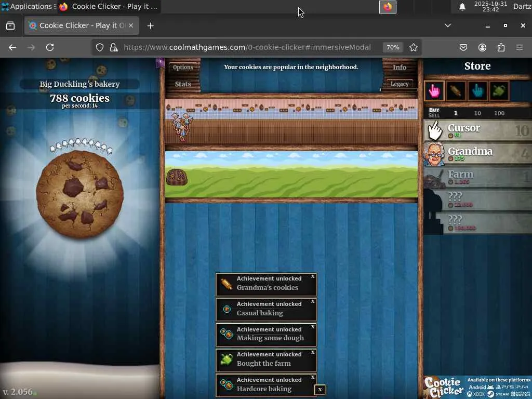Viewport: 532px width, 399px height.
Task: Buy the green watering can upgrade
Action: (x=499, y=91)
